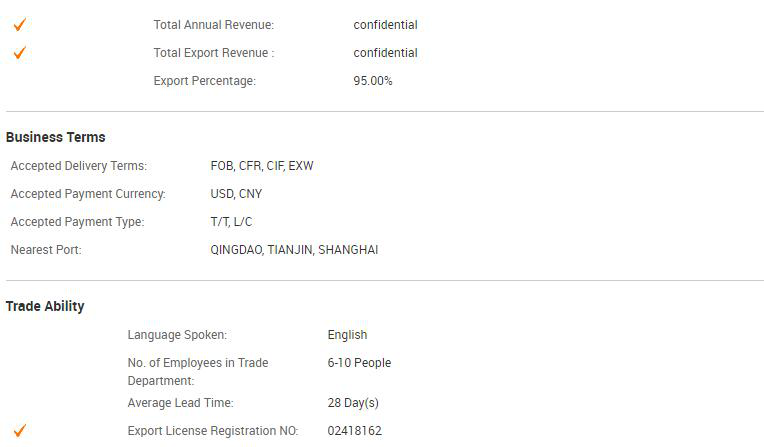This screenshot has height=447, width=771.
Task: Click the Nearest Port label
Action: (x=46, y=250)
